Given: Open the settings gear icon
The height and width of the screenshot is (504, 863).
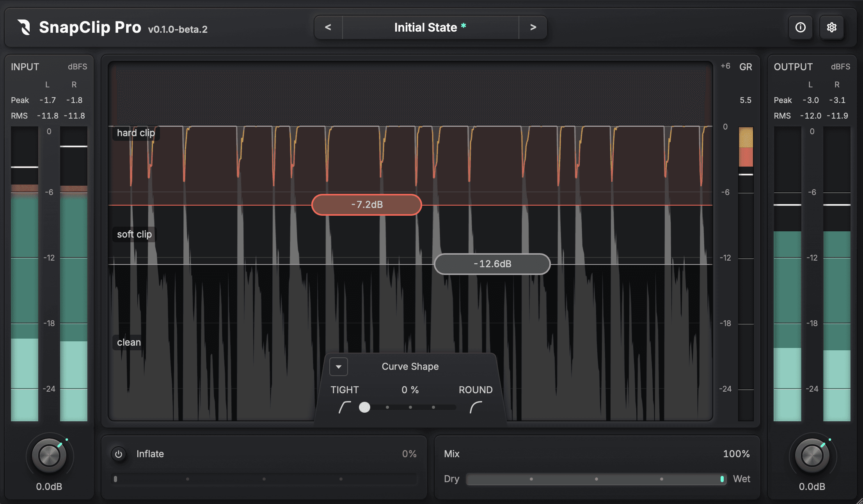Looking at the screenshot, I should [x=831, y=27].
